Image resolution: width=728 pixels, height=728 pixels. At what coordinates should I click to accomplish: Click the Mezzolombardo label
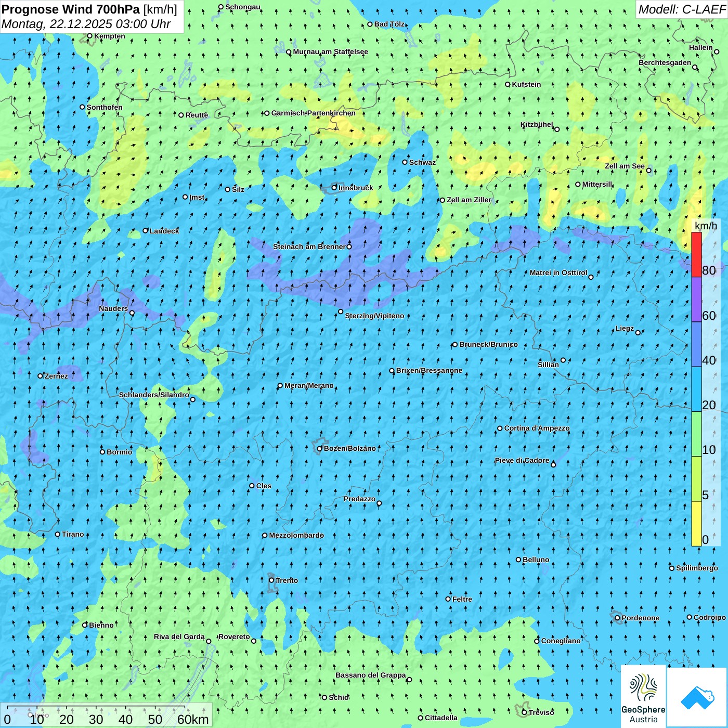point(296,535)
